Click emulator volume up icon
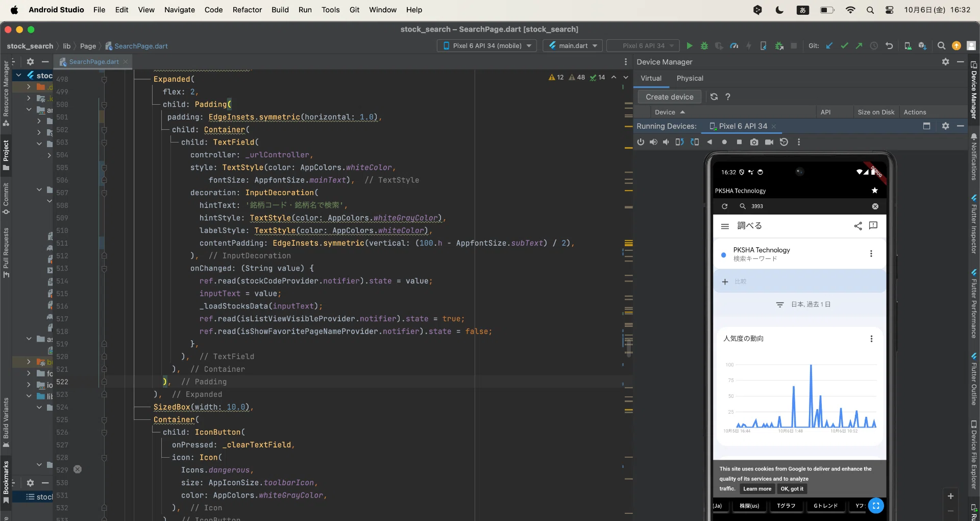The height and width of the screenshot is (521, 980). [x=653, y=142]
